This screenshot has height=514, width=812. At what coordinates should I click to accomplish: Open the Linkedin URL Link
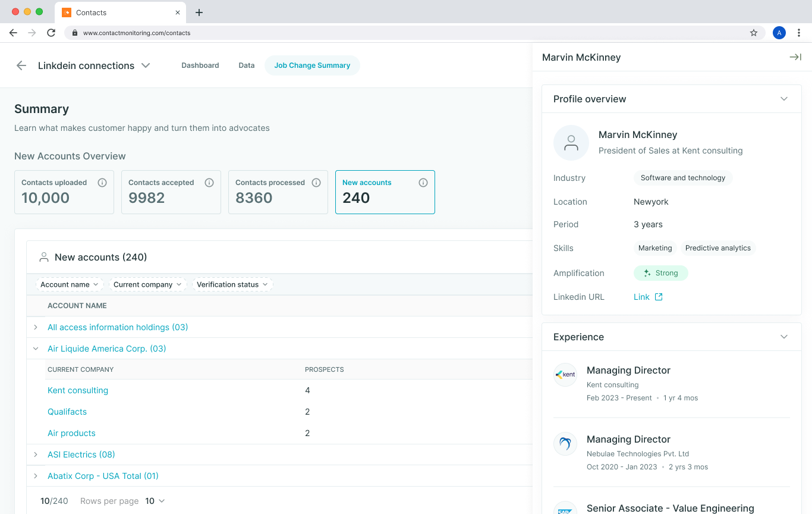[641, 297]
